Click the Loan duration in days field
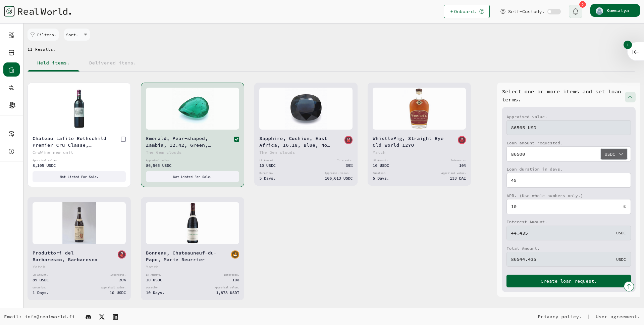Image resolution: width=644 pixels, height=325 pixels. (568, 180)
